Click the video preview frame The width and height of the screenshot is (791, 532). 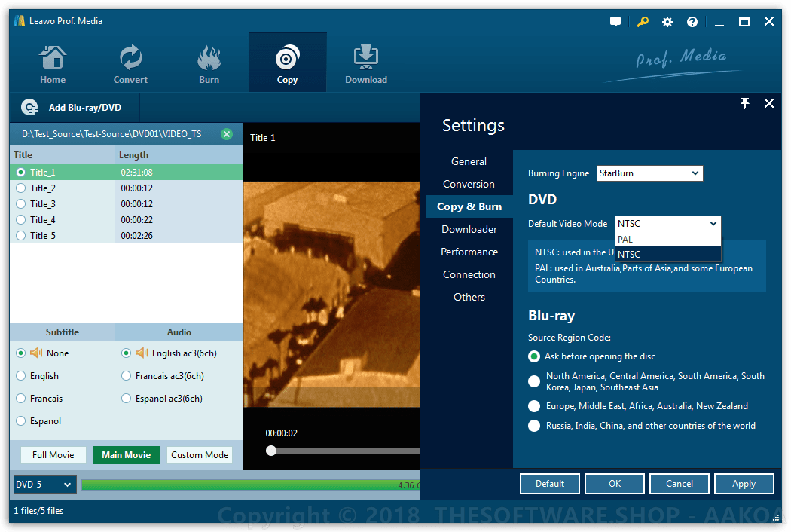coord(331,295)
